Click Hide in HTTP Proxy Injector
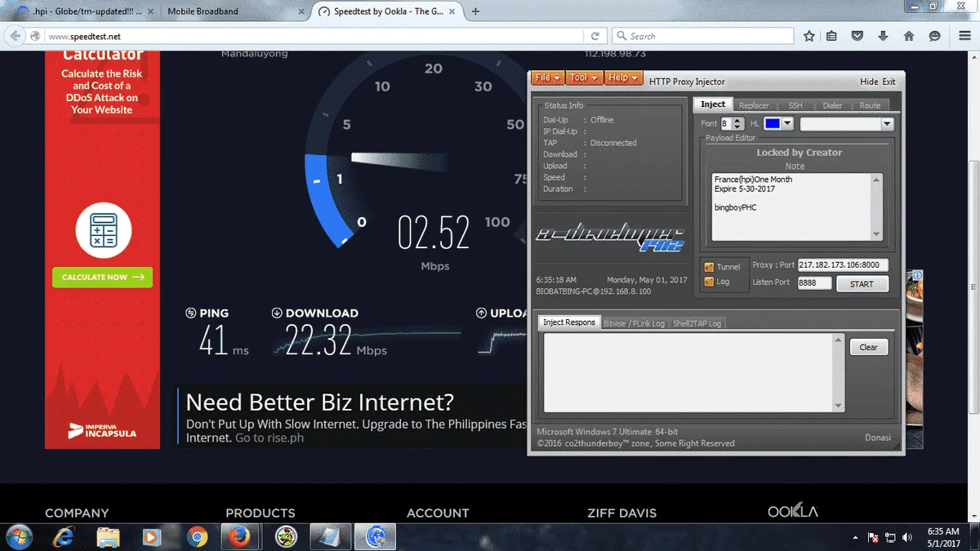The height and width of the screenshot is (551, 980). [869, 82]
